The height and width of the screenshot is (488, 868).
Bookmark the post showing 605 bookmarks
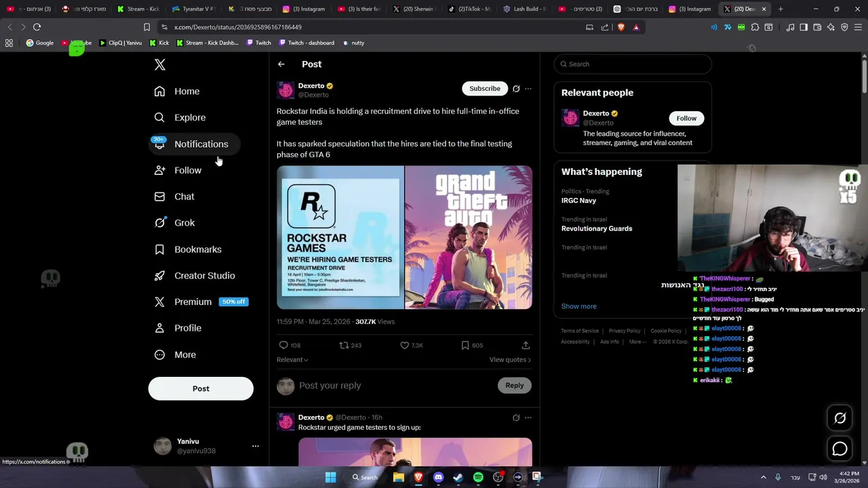471,345
